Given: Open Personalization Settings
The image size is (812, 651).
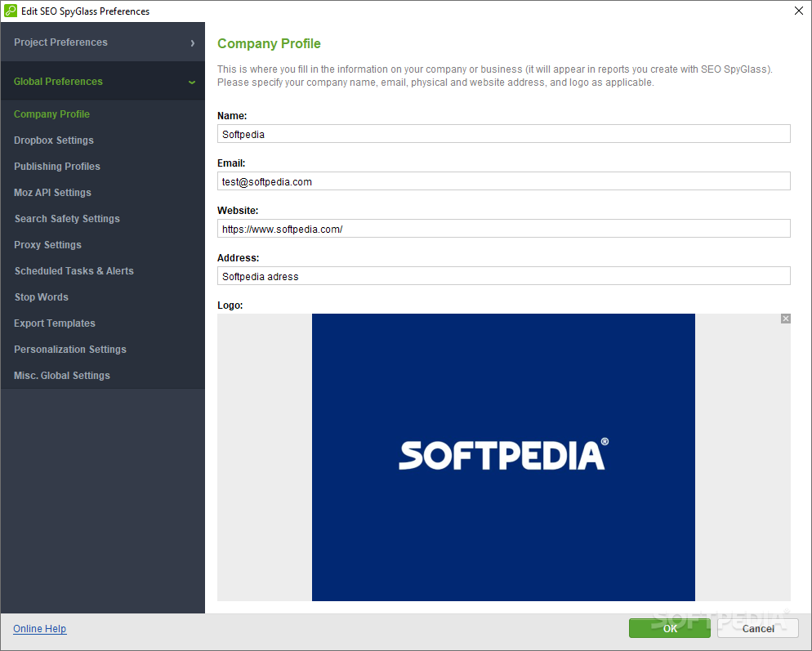Looking at the screenshot, I should click(x=70, y=350).
